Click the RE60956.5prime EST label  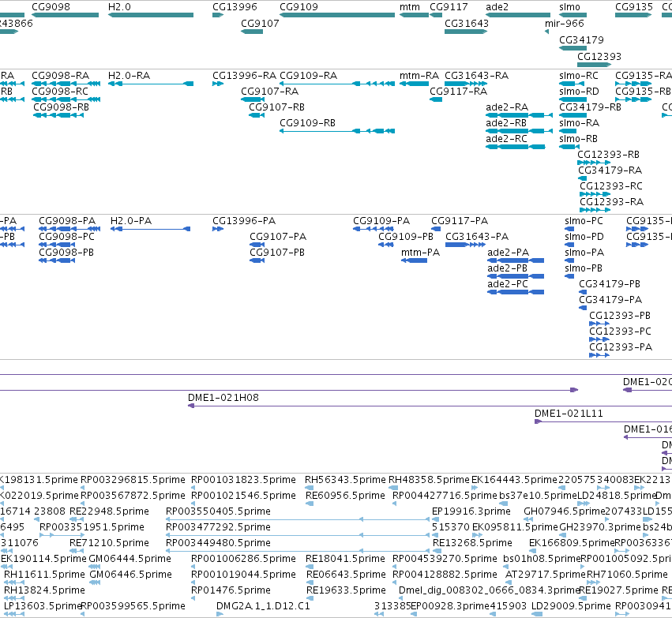tap(345, 496)
